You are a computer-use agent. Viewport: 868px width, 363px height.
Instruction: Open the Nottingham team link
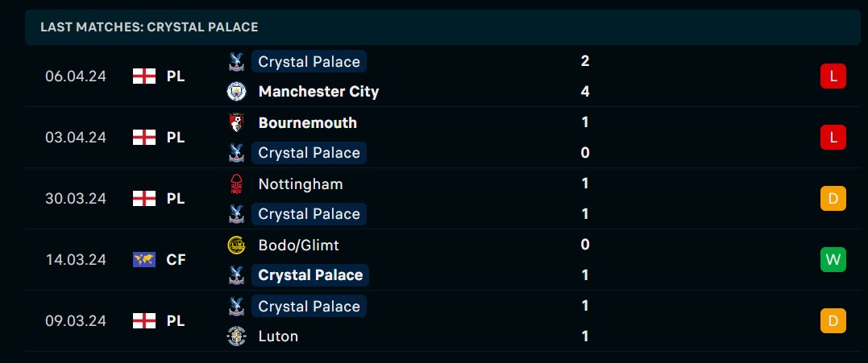300,184
